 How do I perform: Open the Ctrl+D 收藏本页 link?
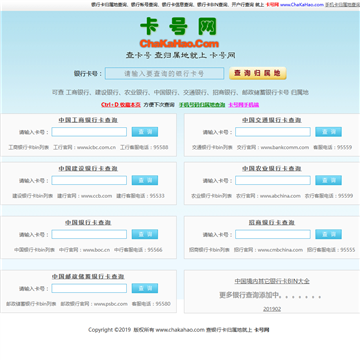tap(121, 105)
